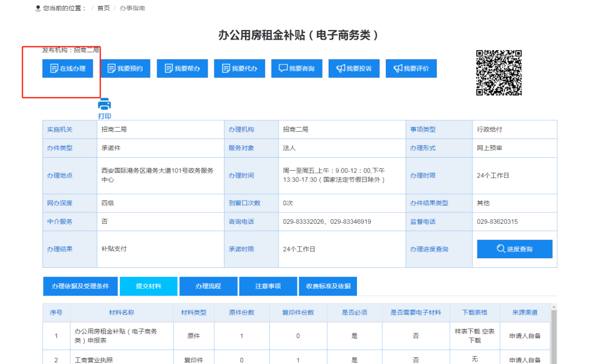Click the 样表下载 空表下载 cell in row 1
This screenshot has width=611, height=364.
475,336
